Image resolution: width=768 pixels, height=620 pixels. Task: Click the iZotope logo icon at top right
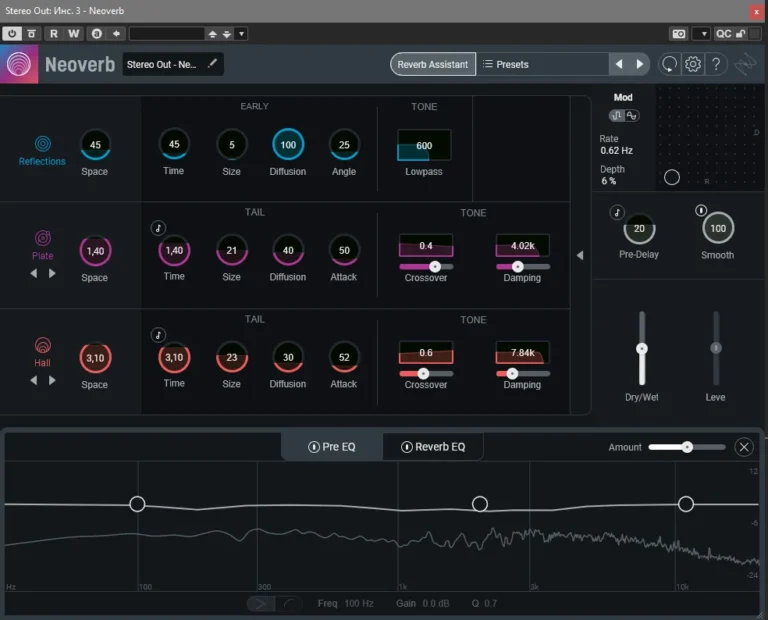point(745,64)
